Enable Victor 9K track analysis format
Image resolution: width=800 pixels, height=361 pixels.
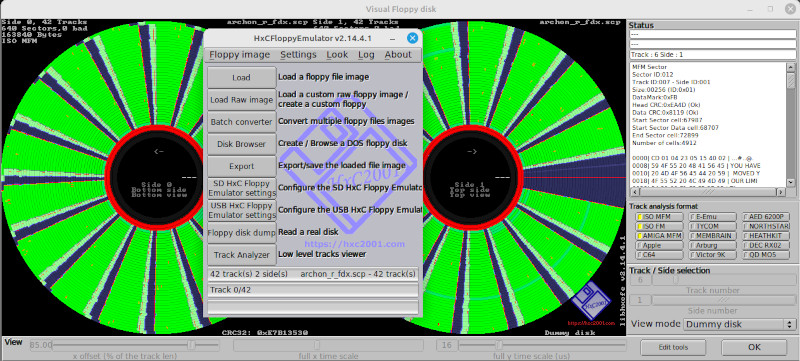713,255
